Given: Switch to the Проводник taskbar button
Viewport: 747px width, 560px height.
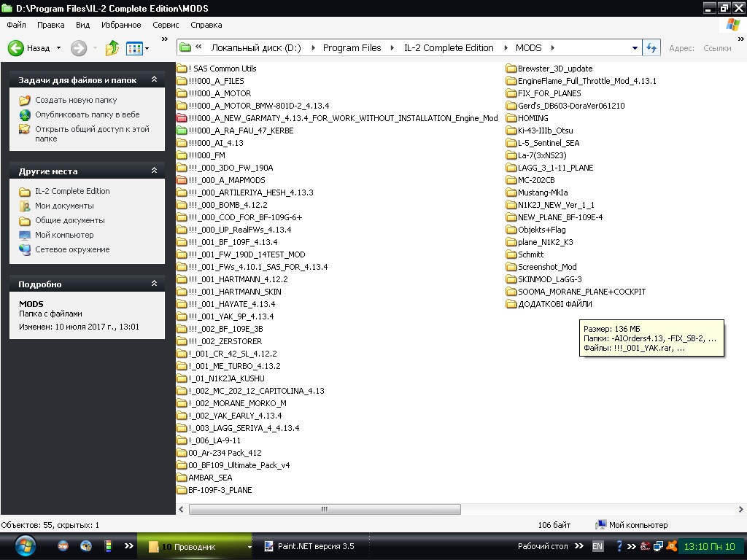Looking at the screenshot, I should pos(196,546).
